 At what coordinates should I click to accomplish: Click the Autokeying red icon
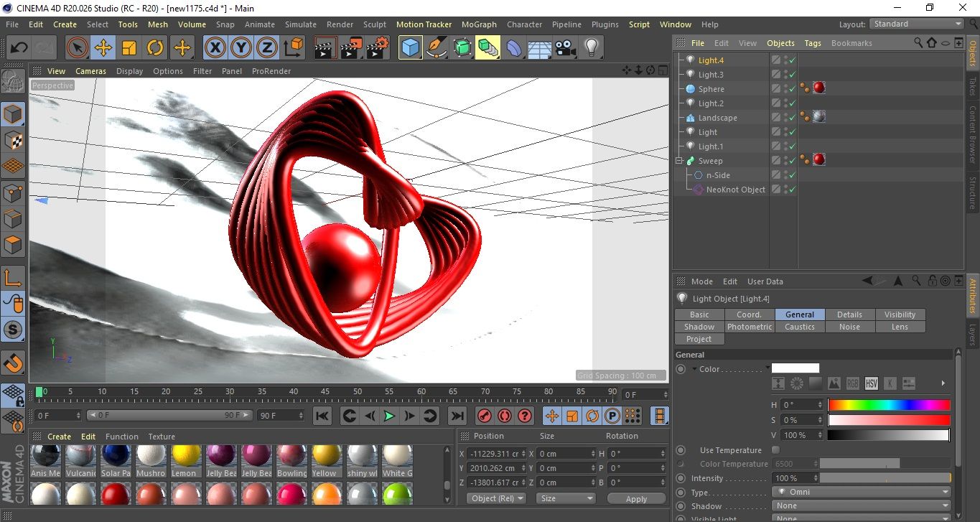coord(505,416)
